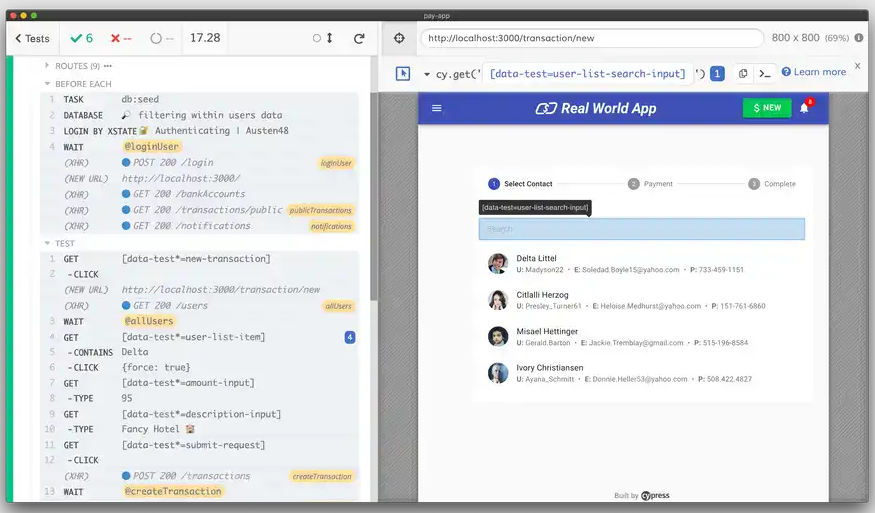Click the rerun tests reload icon
This screenshot has width=875, height=513.
click(359, 38)
